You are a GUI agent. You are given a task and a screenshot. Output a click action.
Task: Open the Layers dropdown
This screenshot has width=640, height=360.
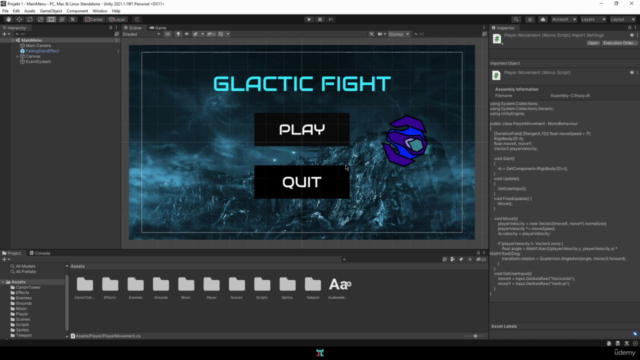(x=593, y=19)
